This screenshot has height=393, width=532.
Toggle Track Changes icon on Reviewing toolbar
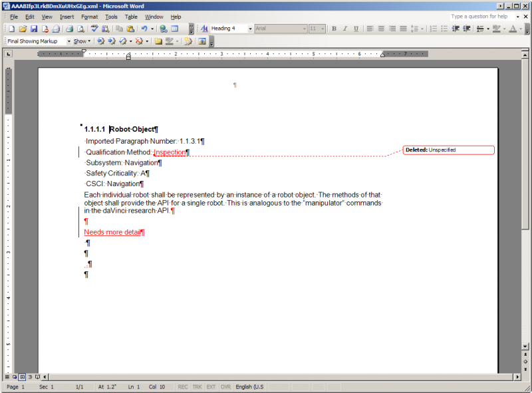188,41
